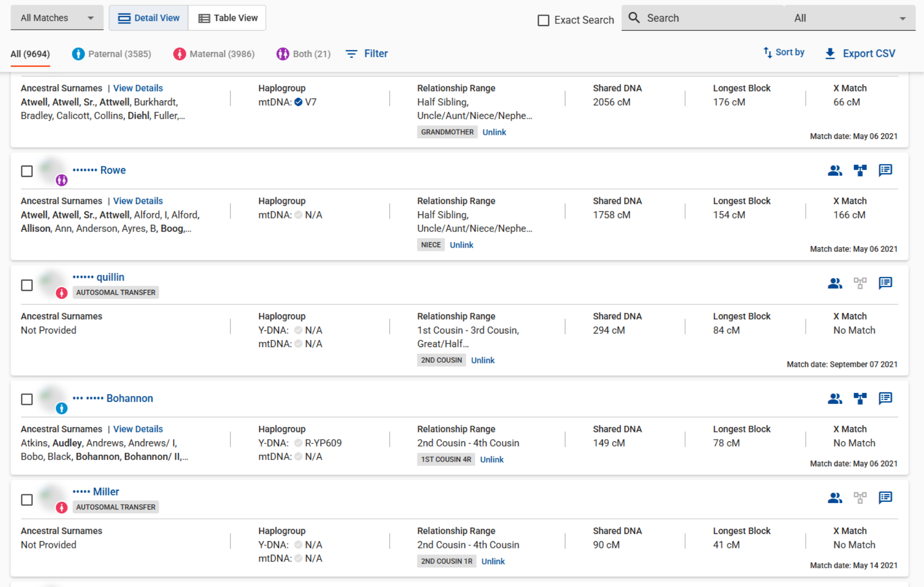View Details of Bohannon ancestral surnames
The image size is (924, 587).
pos(138,429)
